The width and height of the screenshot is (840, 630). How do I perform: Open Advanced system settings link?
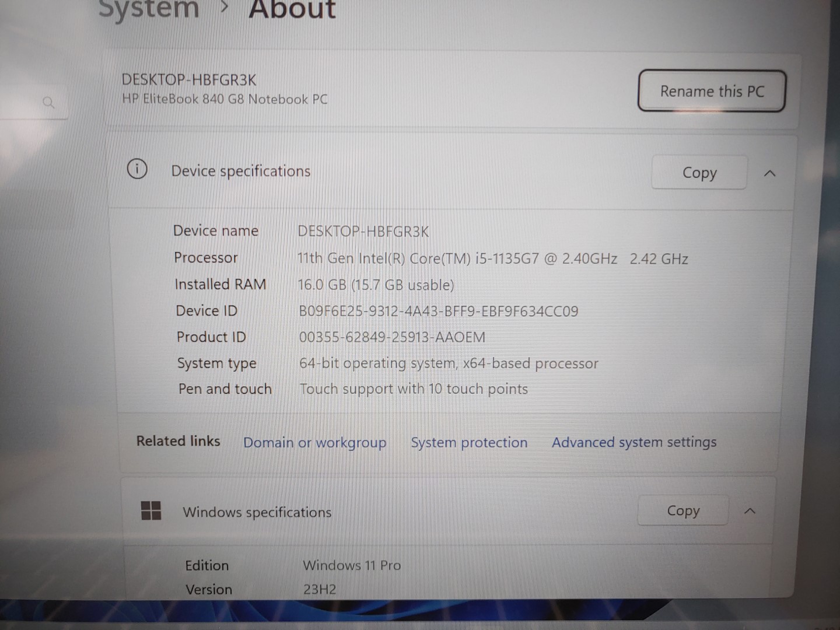634,442
